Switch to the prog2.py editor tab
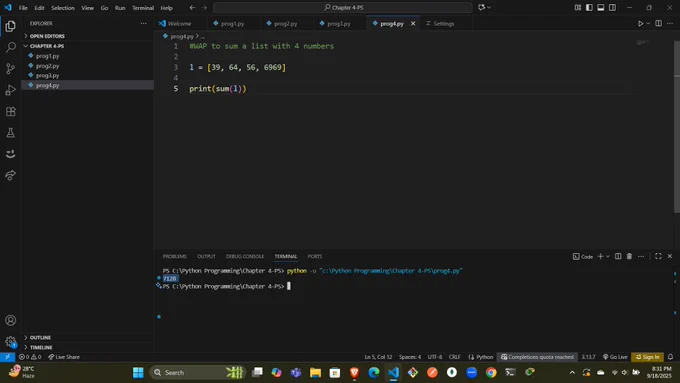This screenshot has width=680, height=383. point(282,23)
